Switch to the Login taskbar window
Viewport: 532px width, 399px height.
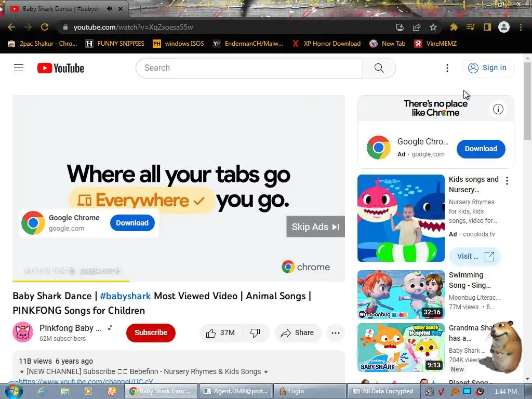click(x=310, y=391)
